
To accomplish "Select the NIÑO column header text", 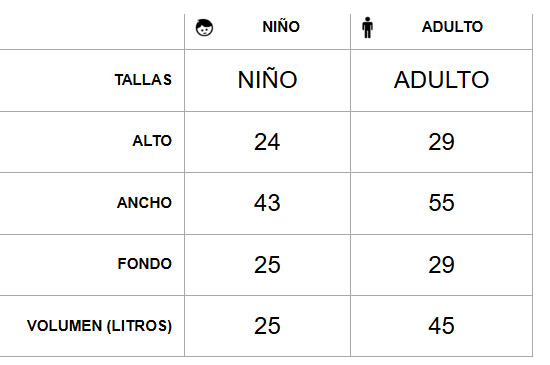I will coord(281,27).
